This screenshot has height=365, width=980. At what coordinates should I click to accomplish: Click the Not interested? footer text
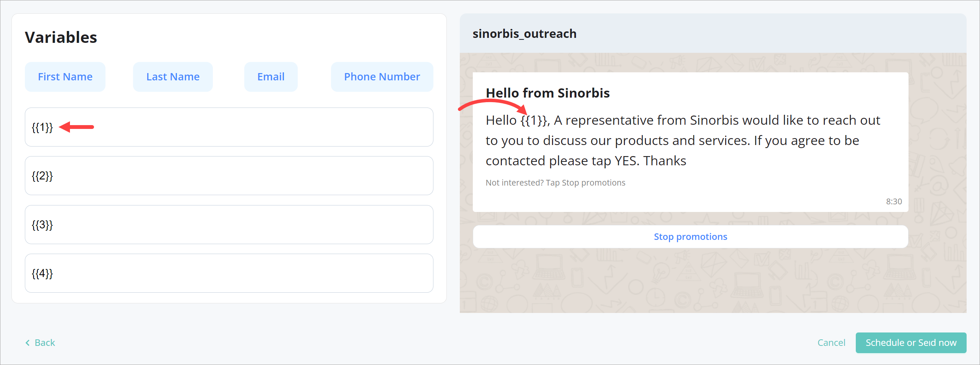click(555, 182)
